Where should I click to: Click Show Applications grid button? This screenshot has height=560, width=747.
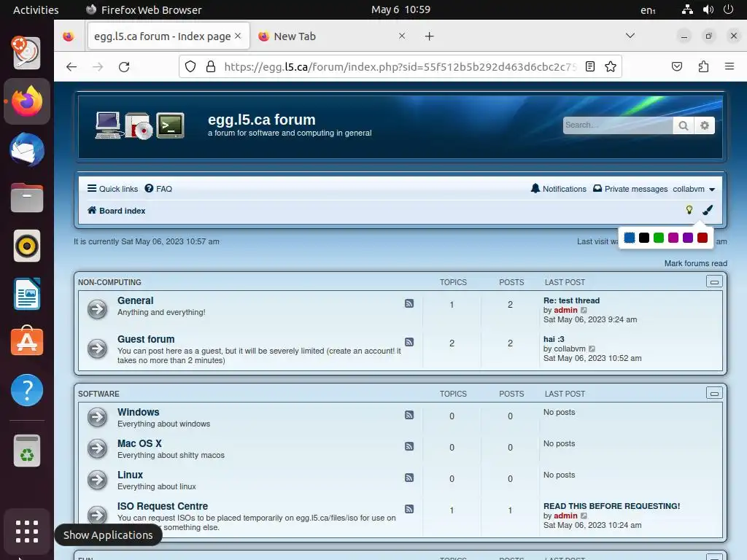tap(27, 532)
